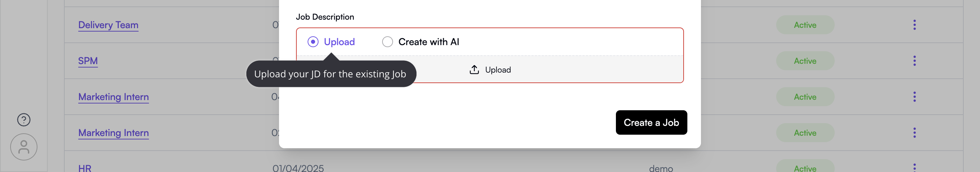Open the kebab menu for first Marketing Intern
The width and height of the screenshot is (980, 172).
click(914, 97)
